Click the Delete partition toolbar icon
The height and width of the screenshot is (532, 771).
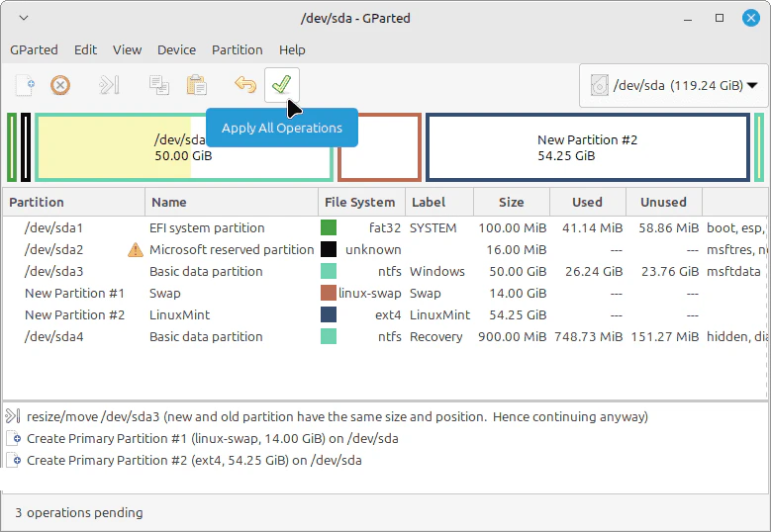point(60,85)
